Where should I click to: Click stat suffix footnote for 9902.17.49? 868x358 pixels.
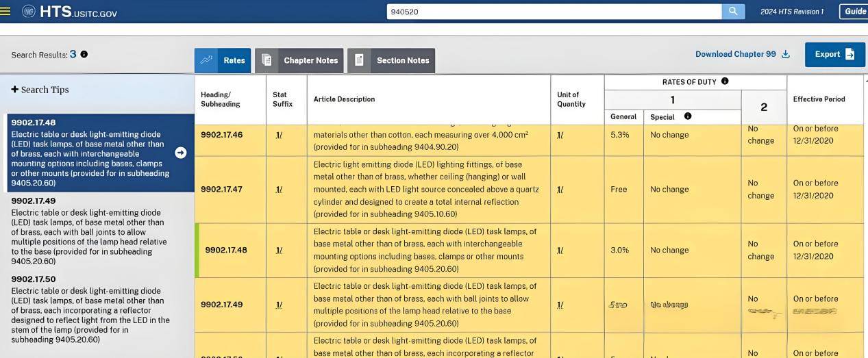pos(279,305)
